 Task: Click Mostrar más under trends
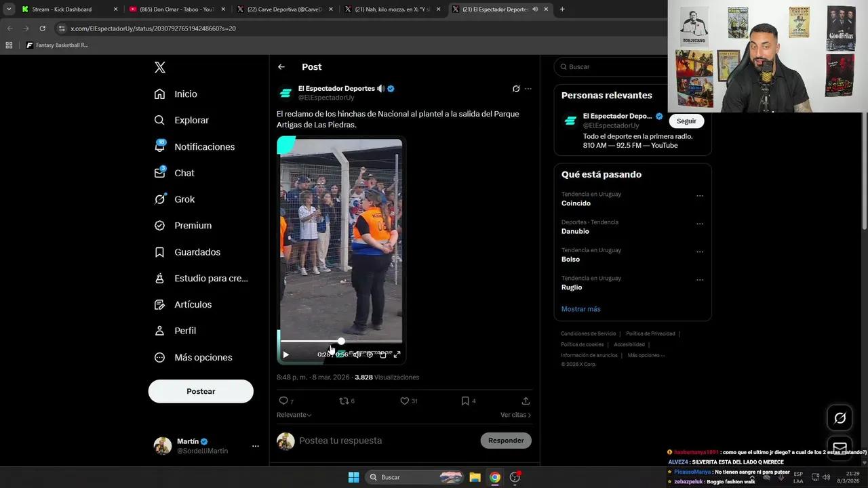pyautogui.click(x=580, y=309)
